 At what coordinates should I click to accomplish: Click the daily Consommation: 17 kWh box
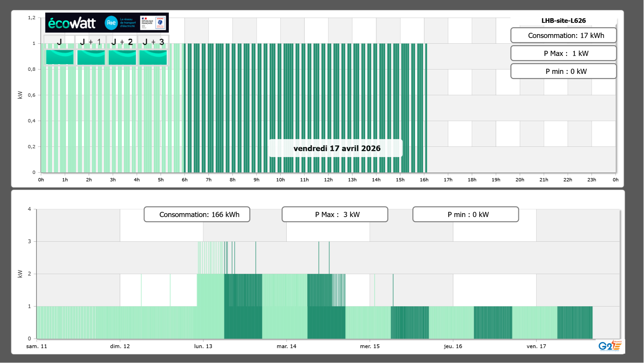563,35
